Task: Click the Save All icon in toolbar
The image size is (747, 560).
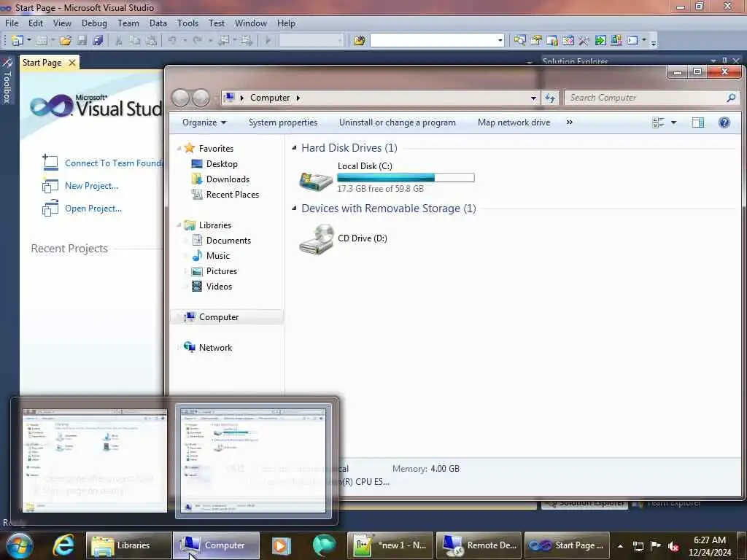Action: click(x=98, y=41)
